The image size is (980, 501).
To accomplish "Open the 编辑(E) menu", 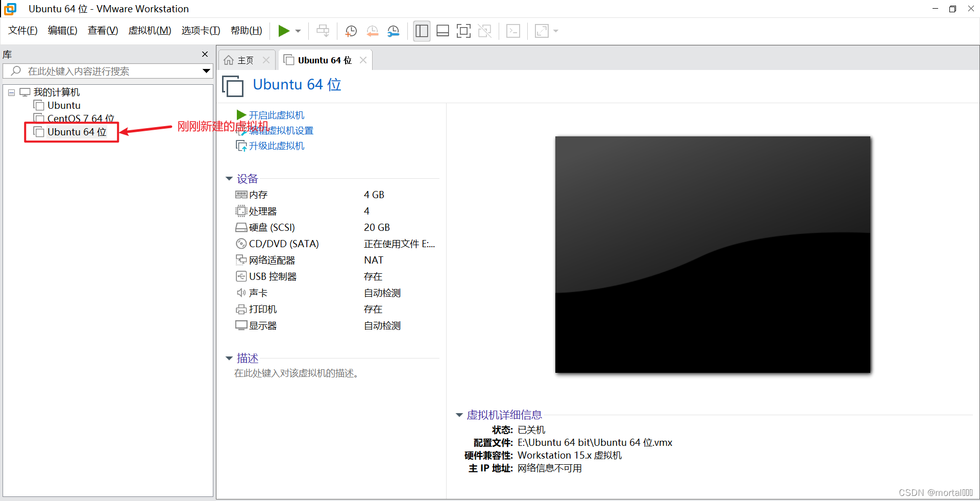I will (x=63, y=31).
